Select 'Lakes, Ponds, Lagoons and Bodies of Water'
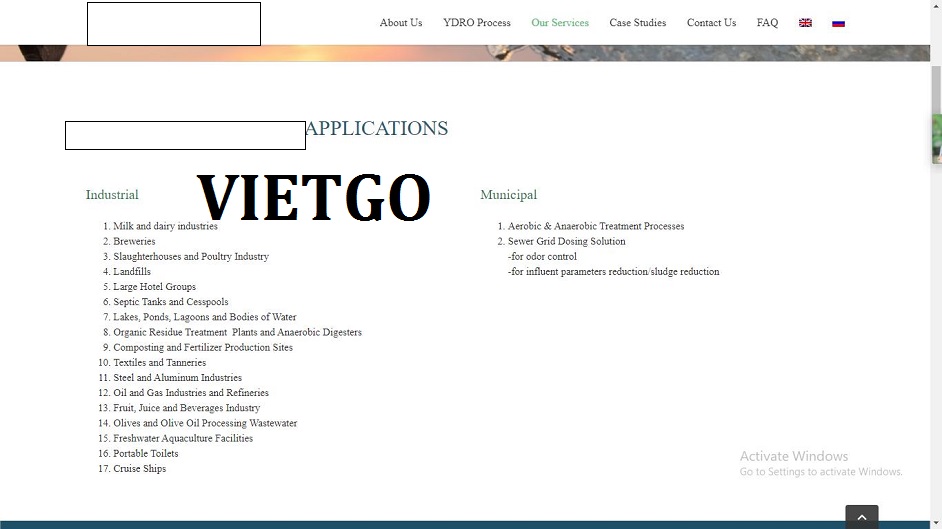Viewport: 942px width, 529px height. (x=205, y=317)
